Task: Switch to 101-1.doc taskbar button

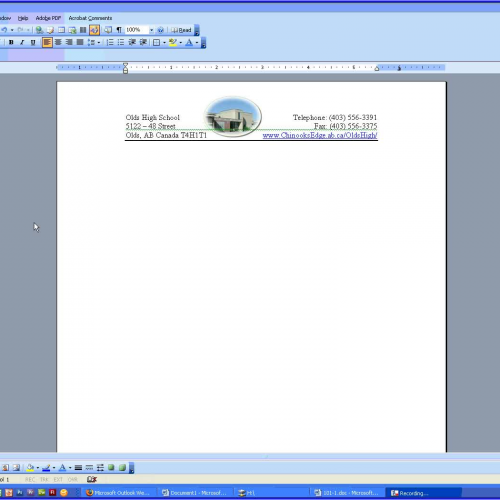Action: pyautogui.click(x=347, y=493)
